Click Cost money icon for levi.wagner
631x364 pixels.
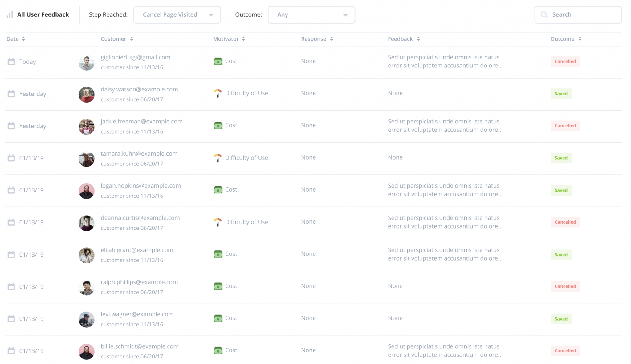pos(218,318)
